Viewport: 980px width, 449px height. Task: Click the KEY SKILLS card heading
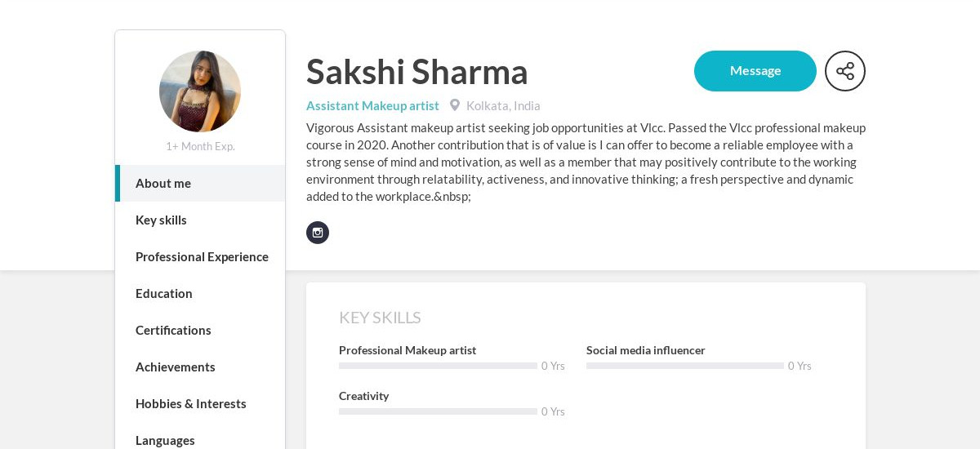coord(380,318)
